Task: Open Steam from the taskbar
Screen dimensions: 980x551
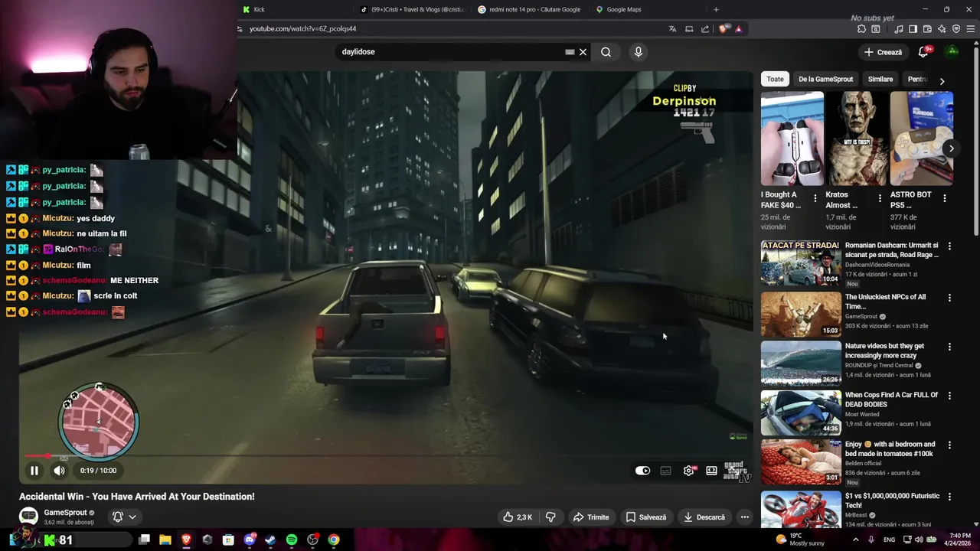Action: pos(270,540)
